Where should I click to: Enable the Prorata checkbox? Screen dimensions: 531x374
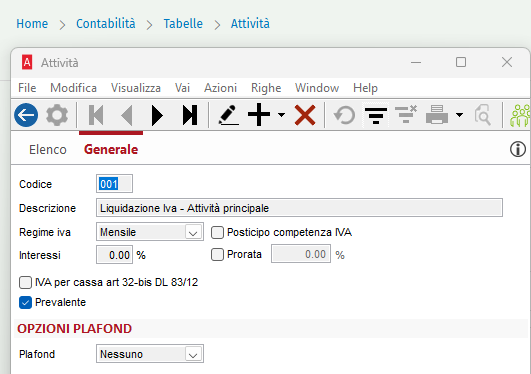point(217,254)
